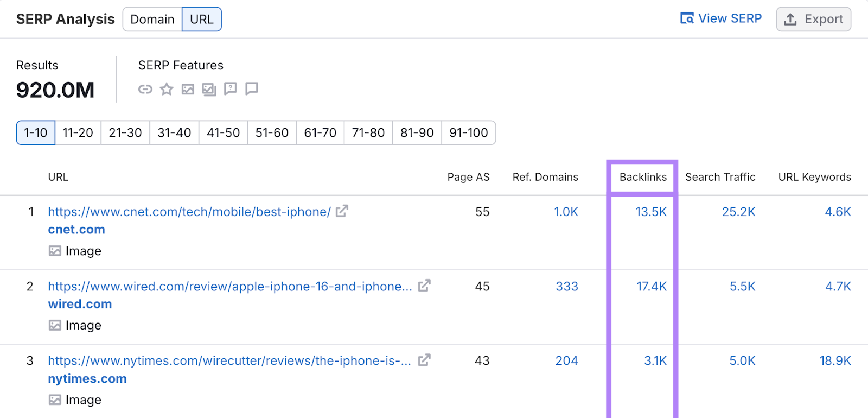This screenshot has width=868, height=418.
Task: Open 5.0K search traffic for nytimes.com
Action: 743,360
